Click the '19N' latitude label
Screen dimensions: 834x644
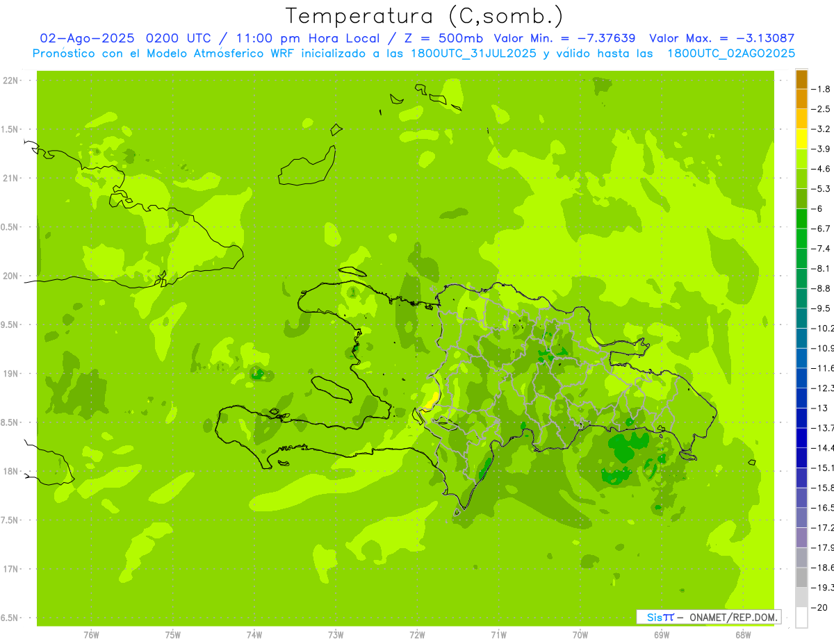pos(10,374)
